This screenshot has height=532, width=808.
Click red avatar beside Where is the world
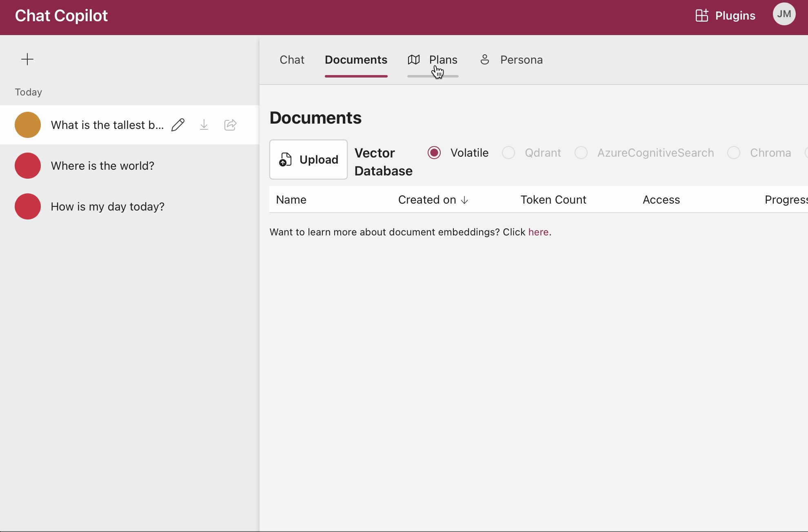28,166
